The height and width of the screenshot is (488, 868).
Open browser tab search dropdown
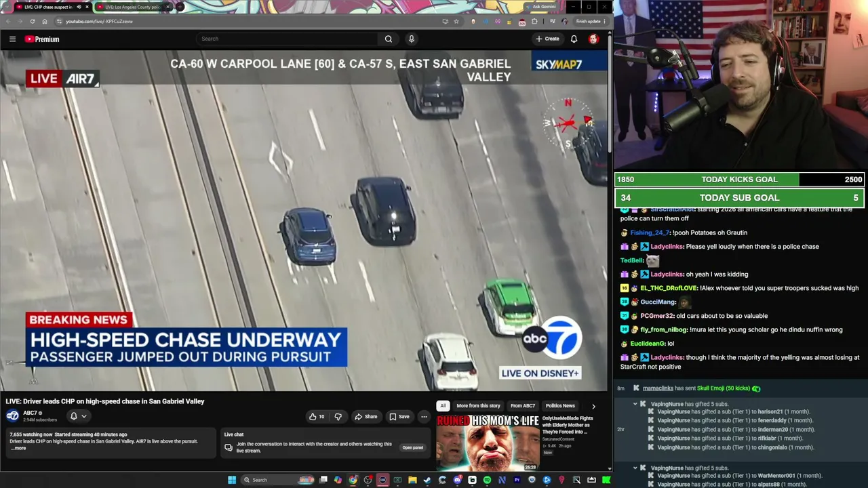tap(7, 7)
